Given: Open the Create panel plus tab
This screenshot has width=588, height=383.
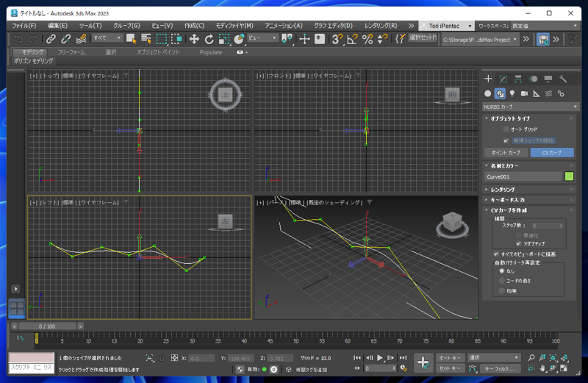Looking at the screenshot, I should (488, 79).
